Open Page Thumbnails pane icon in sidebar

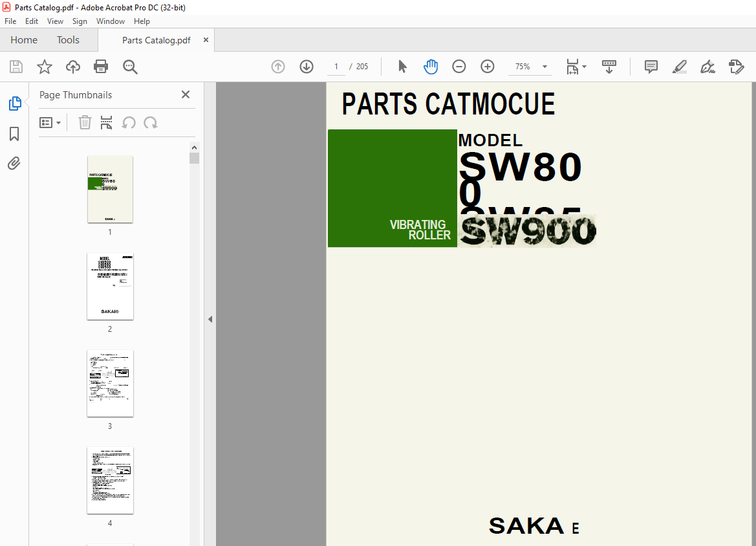(14, 104)
